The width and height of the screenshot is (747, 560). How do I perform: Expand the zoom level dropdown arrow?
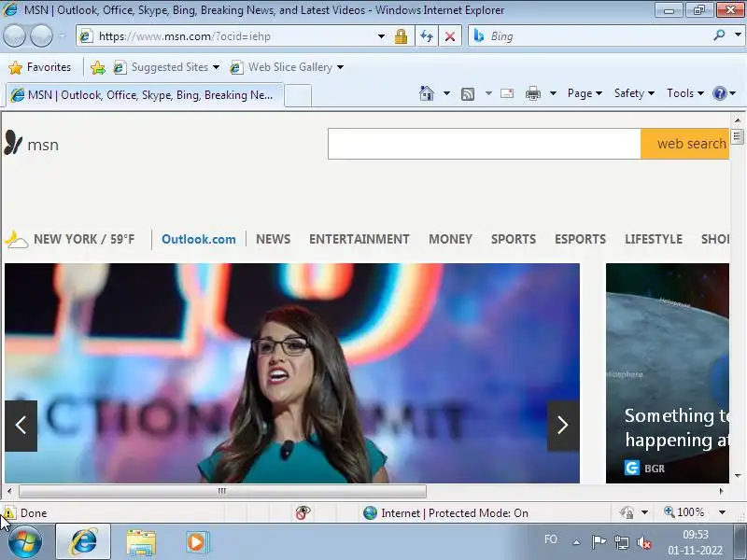coord(722,512)
